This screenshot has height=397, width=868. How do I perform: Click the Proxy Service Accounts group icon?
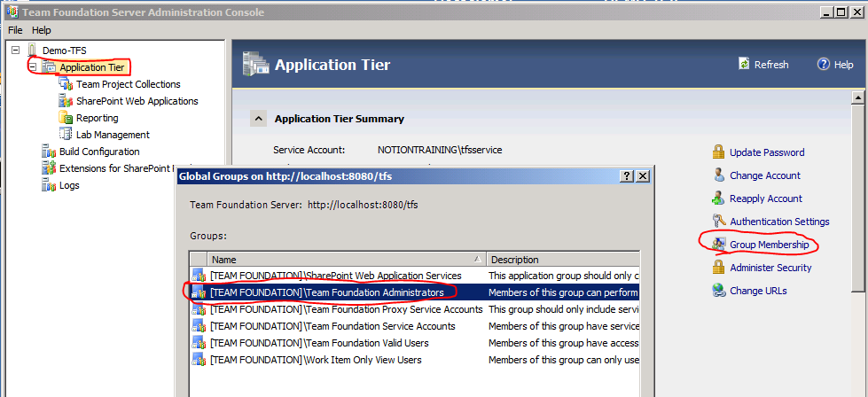(199, 309)
